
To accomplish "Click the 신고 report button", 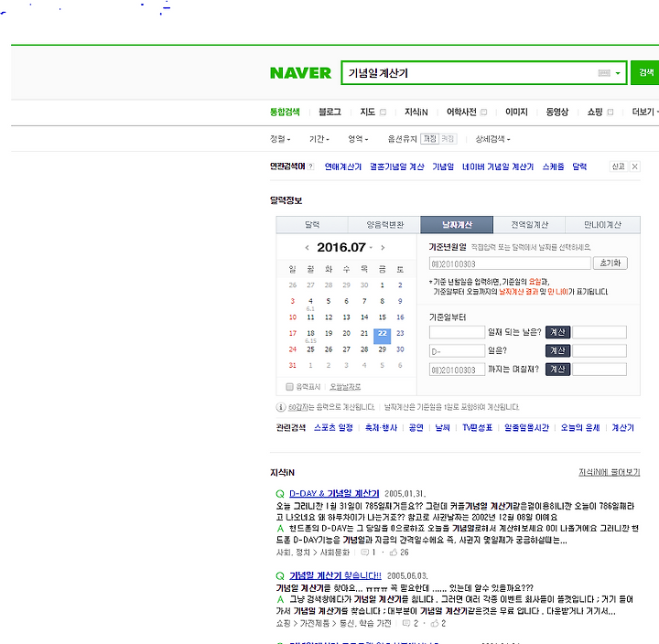I will tap(618, 166).
